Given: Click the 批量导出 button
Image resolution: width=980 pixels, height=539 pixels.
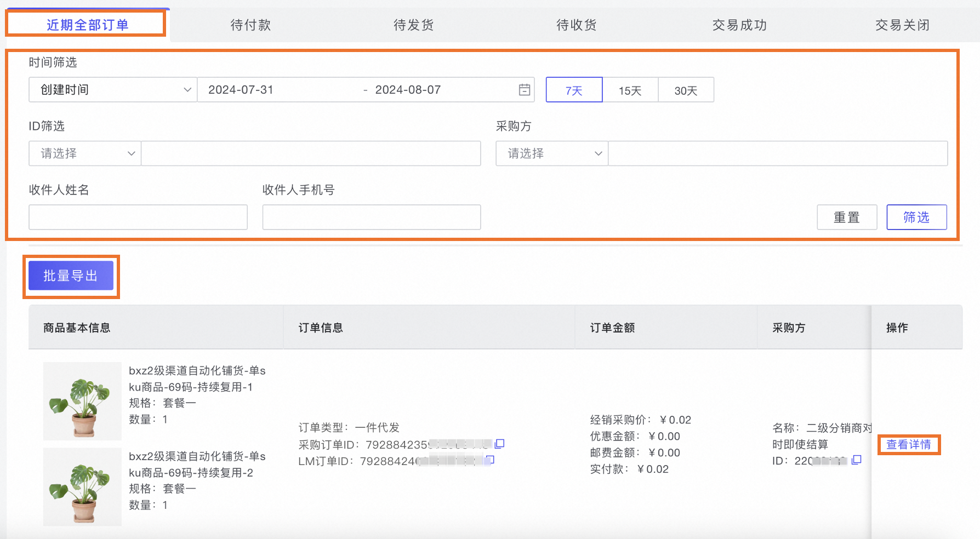Looking at the screenshot, I should tap(71, 276).
